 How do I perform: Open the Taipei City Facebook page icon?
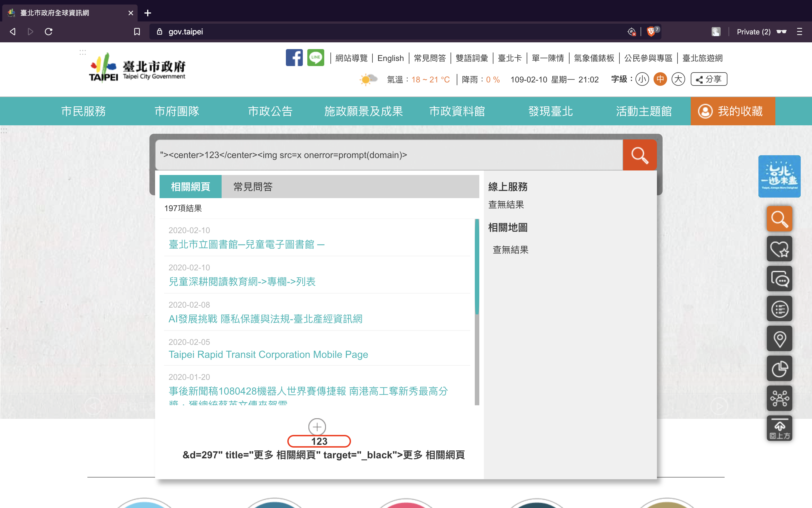(294, 58)
